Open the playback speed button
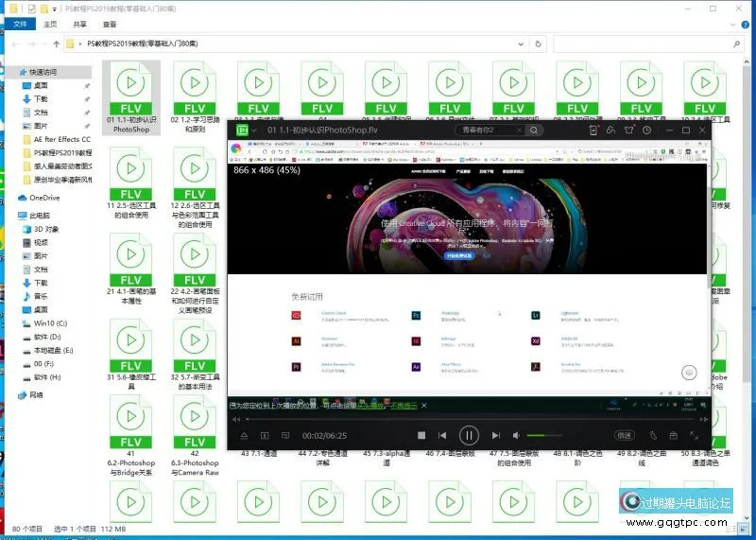Screen dimensions: 756x540 coord(624,436)
